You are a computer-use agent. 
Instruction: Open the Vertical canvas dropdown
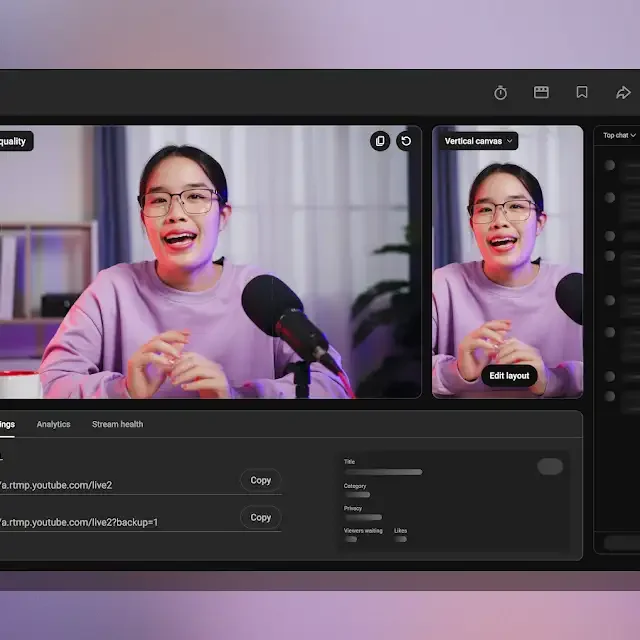tap(478, 141)
